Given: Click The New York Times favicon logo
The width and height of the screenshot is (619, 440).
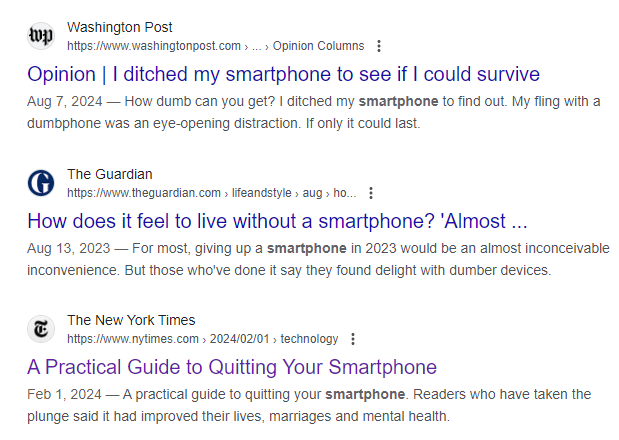Looking at the screenshot, I should point(41,329).
